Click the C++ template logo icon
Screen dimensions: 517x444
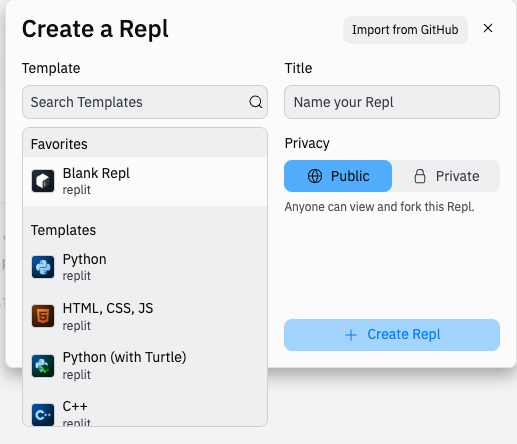pos(43,415)
